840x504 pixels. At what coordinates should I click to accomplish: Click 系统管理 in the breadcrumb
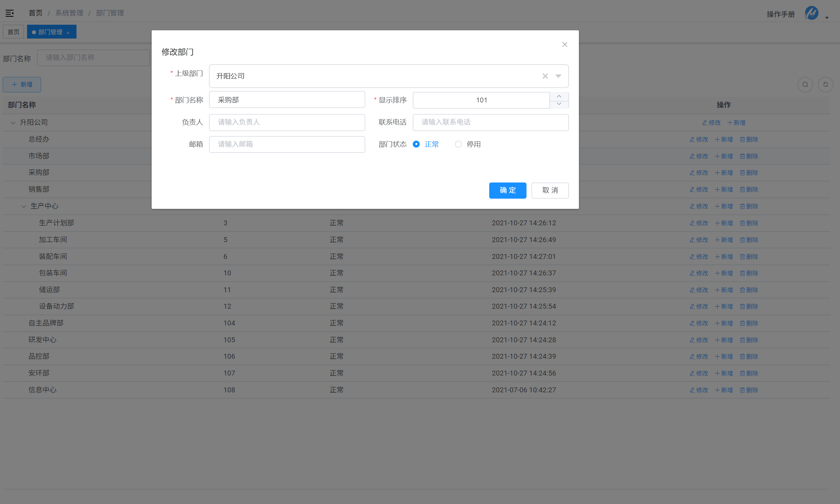(69, 13)
